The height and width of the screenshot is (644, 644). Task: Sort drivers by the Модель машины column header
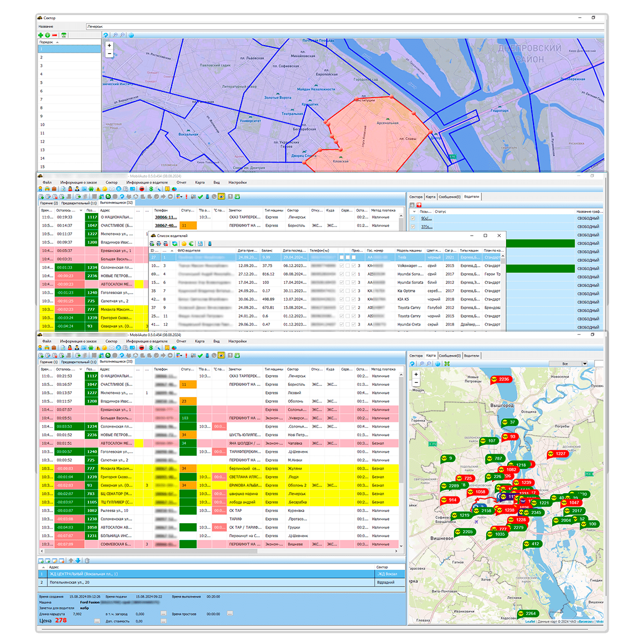tap(409, 251)
